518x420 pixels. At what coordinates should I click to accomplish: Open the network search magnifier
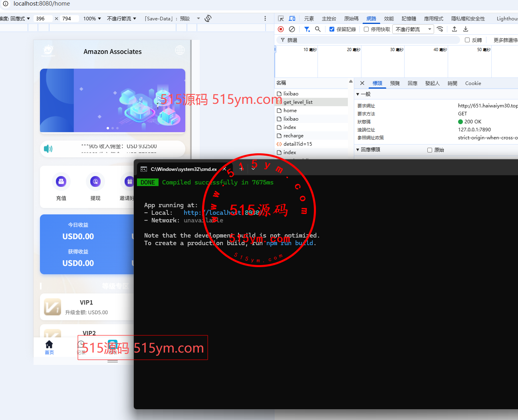(318, 29)
